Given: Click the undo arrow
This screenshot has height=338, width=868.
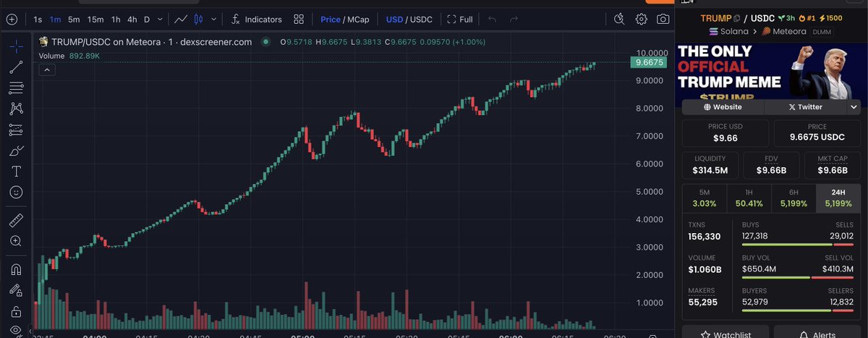Looking at the screenshot, I should (493, 20).
